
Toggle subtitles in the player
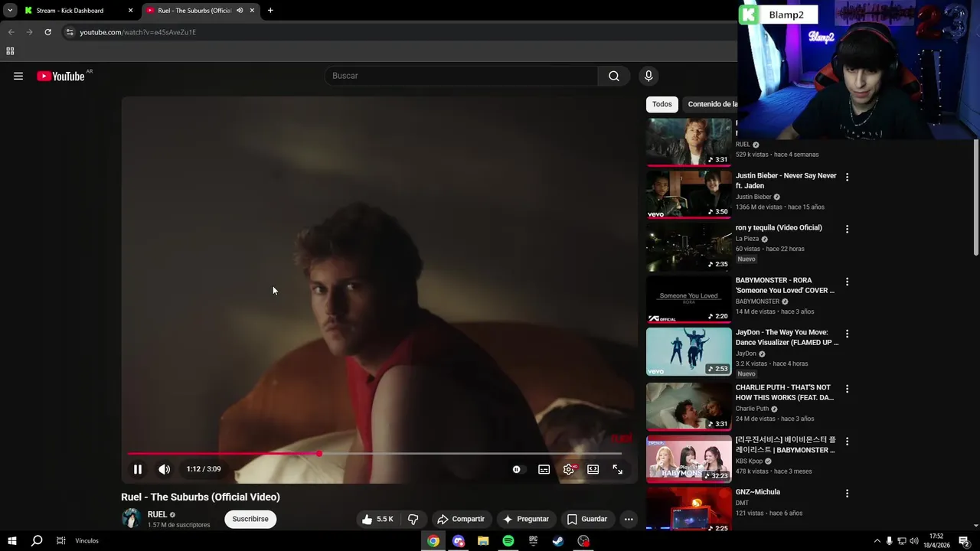point(544,469)
